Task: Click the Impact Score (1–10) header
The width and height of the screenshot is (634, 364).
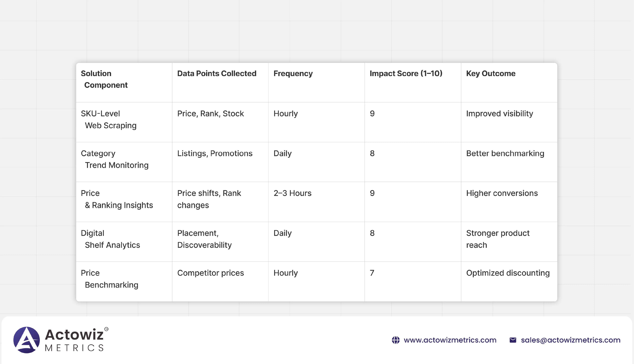Action: [x=406, y=73]
